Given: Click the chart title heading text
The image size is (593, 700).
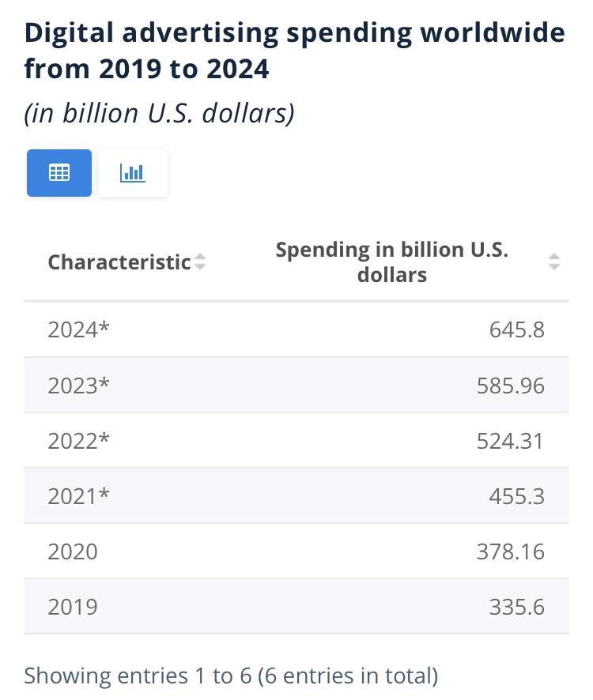Looking at the screenshot, I should click(294, 51).
